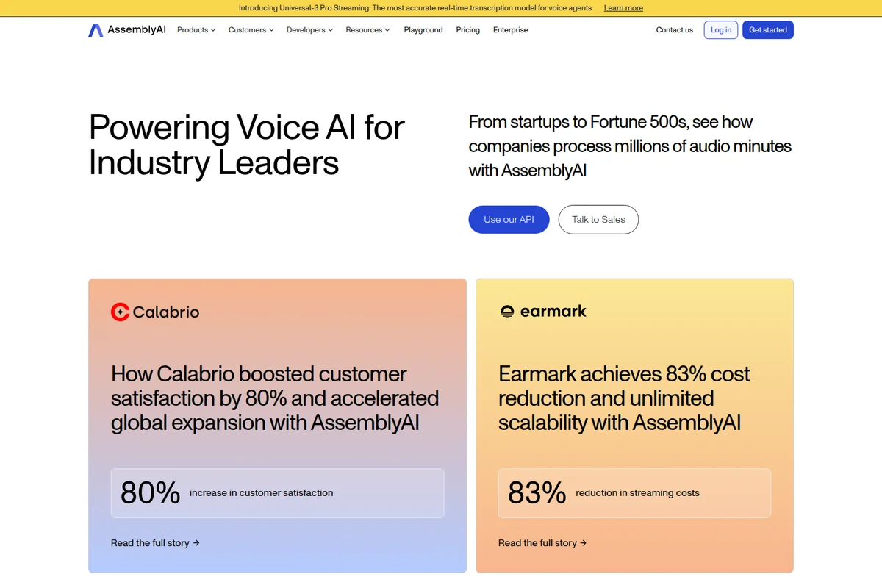Go to the Playground page
882x588 pixels.
point(423,30)
